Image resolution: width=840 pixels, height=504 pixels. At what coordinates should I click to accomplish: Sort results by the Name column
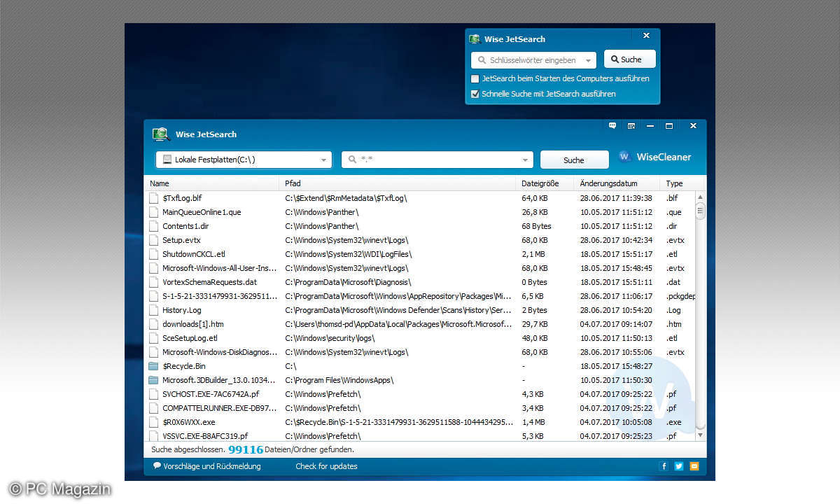pyautogui.click(x=211, y=183)
